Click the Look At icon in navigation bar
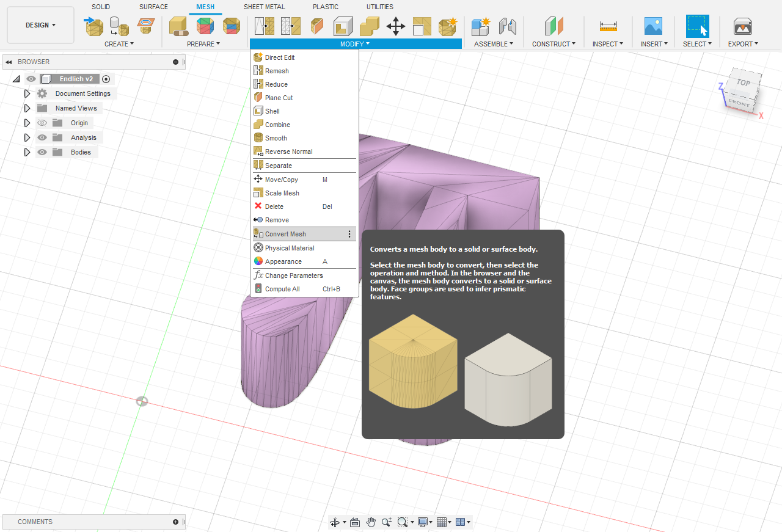The image size is (782, 532). coord(355,522)
